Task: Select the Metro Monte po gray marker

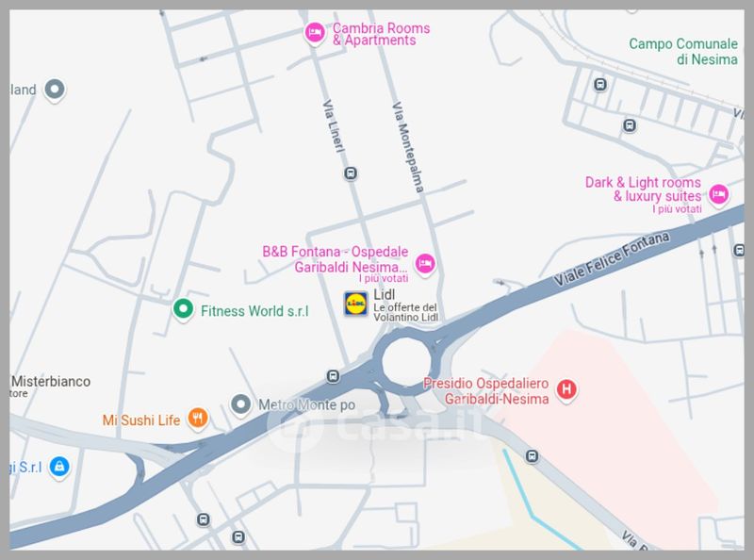Action: tap(241, 405)
